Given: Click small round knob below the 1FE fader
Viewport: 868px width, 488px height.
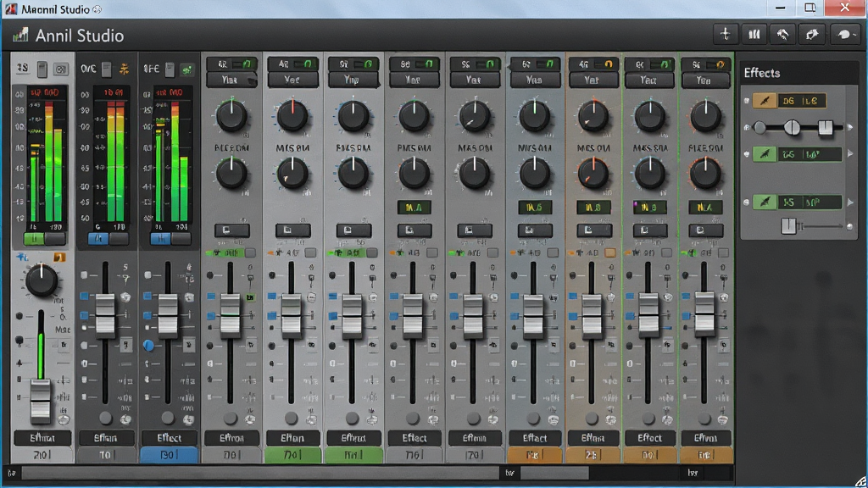Looking at the screenshot, I should point(168,418).
